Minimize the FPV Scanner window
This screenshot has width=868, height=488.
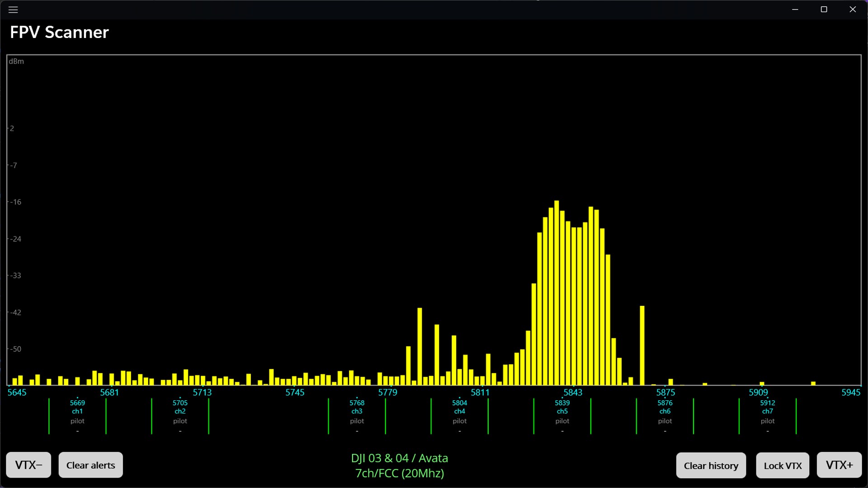[795, 9]
